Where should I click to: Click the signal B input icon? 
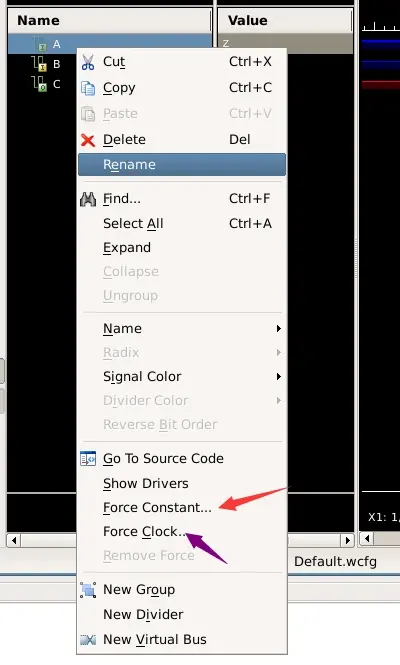(x=40, y=64)
